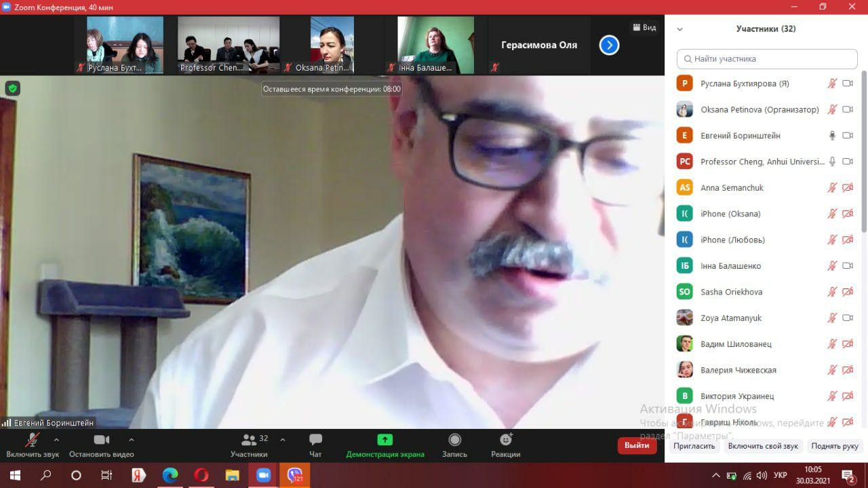Screen dimensions: 868x488
Task: Click disabled camera icon for iPhone (Любовь)
Action: [x=848, y=240]
